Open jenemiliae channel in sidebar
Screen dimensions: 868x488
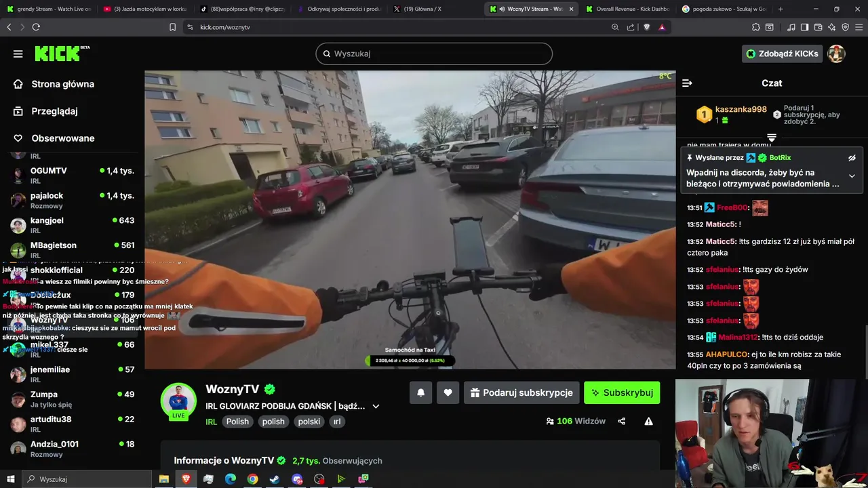click(72, 374)
